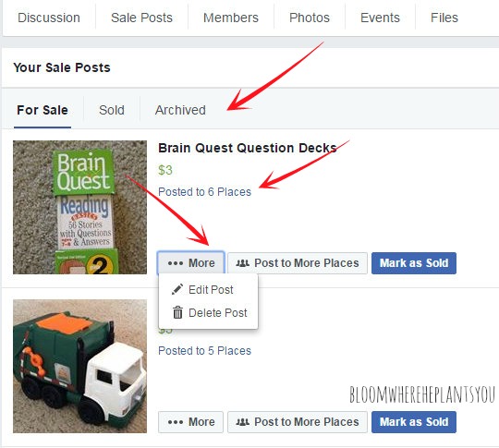Click the pencil icon beside Edit Post
The width and height of the screenshot is (499, 448).
pos(176,289)
